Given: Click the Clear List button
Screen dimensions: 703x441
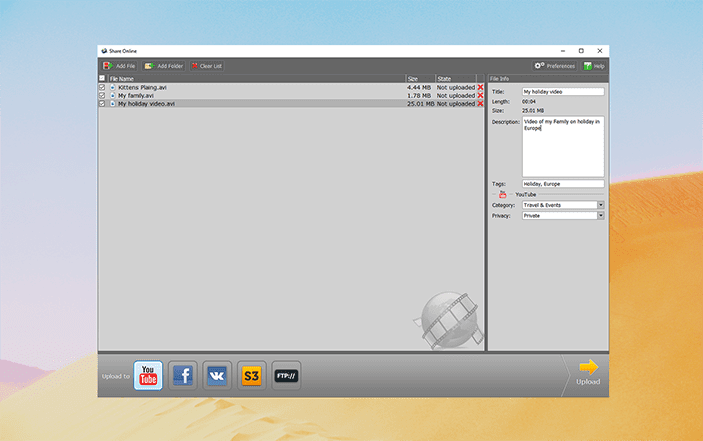Looking at the screenshot, I should click(x=206, y=66).
